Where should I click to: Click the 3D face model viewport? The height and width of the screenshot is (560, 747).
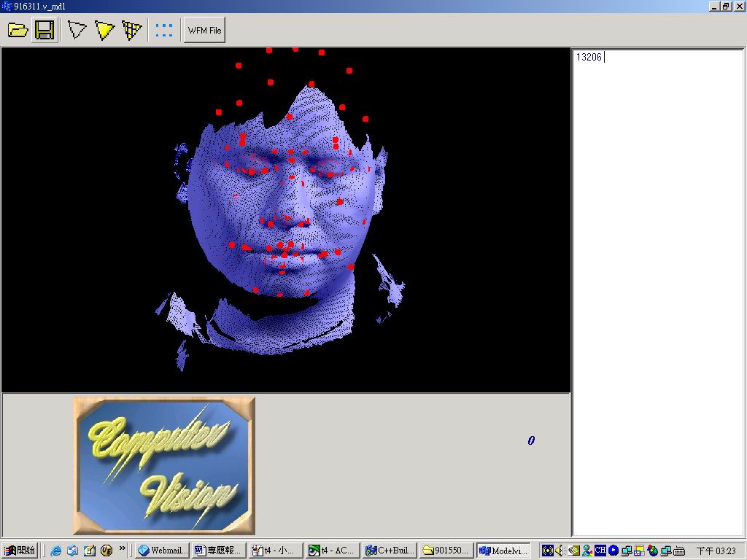(x=285, y=219)
